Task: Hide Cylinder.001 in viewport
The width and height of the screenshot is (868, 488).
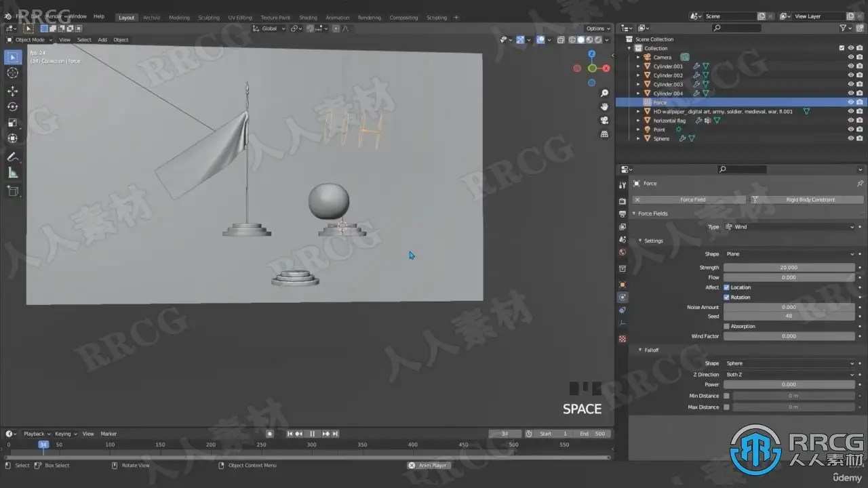Action: point(850,66)
